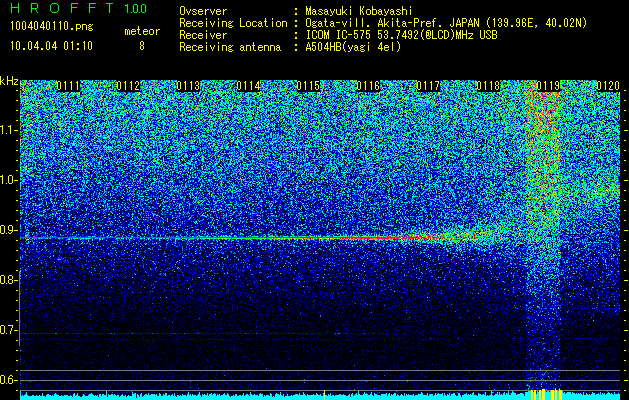Click the 1.1 kHz axis label
629x400 pixels.
pos(9,130)
